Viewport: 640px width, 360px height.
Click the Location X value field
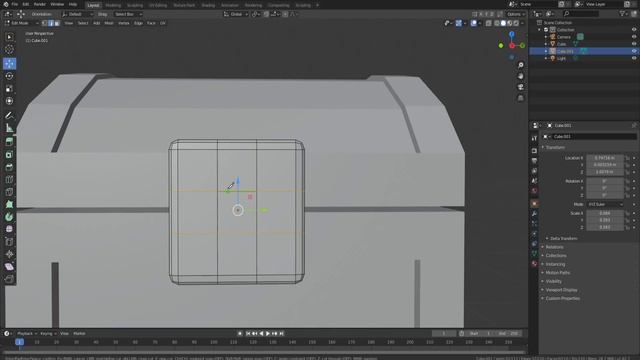[x=605, y=158]
